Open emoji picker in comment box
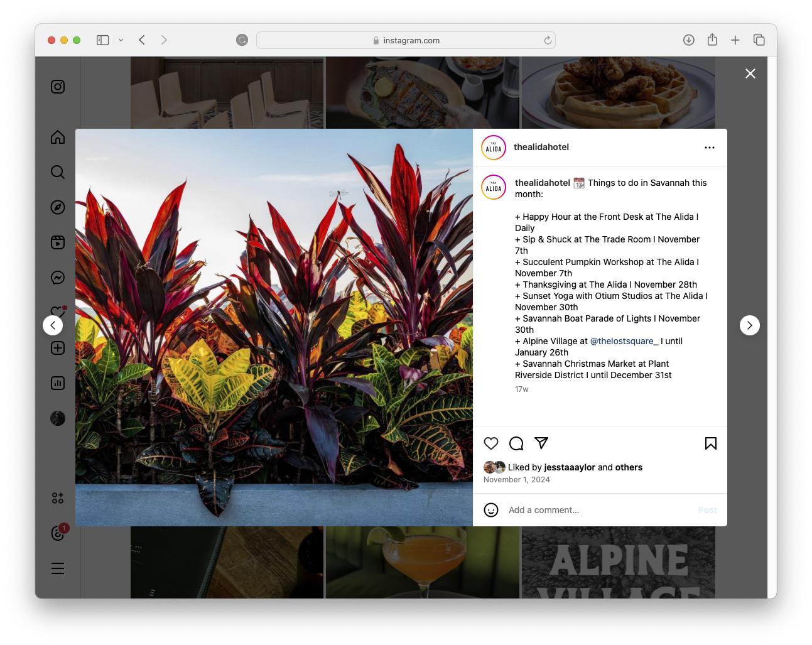The image size is (812, 645). click(x=491, y=510)
